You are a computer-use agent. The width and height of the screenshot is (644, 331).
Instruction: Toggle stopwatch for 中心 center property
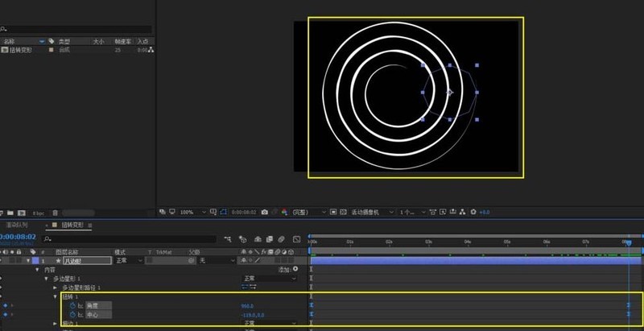(72, 315)
